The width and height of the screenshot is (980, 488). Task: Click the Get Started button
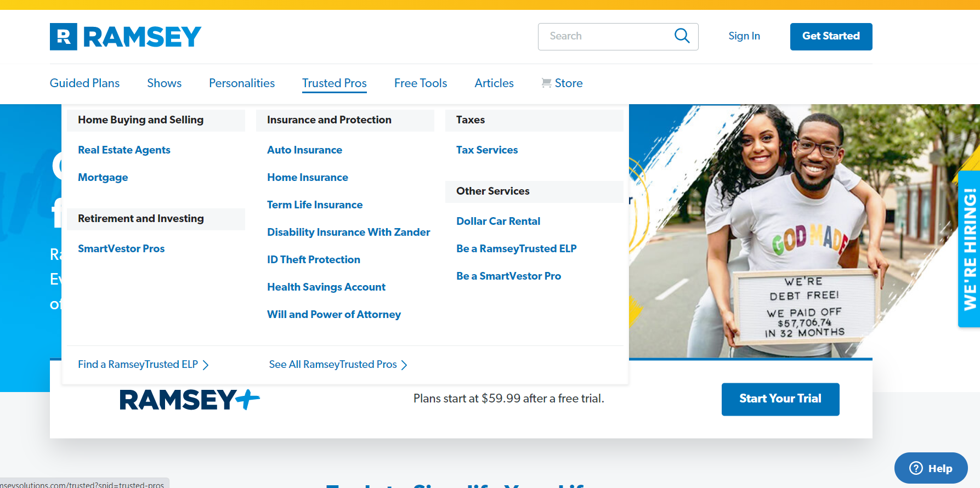pos(831,36)
